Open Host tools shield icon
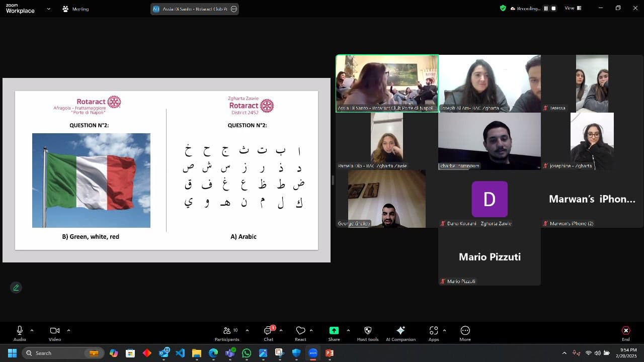The image size is (644, 362). [x=368, y=330]
